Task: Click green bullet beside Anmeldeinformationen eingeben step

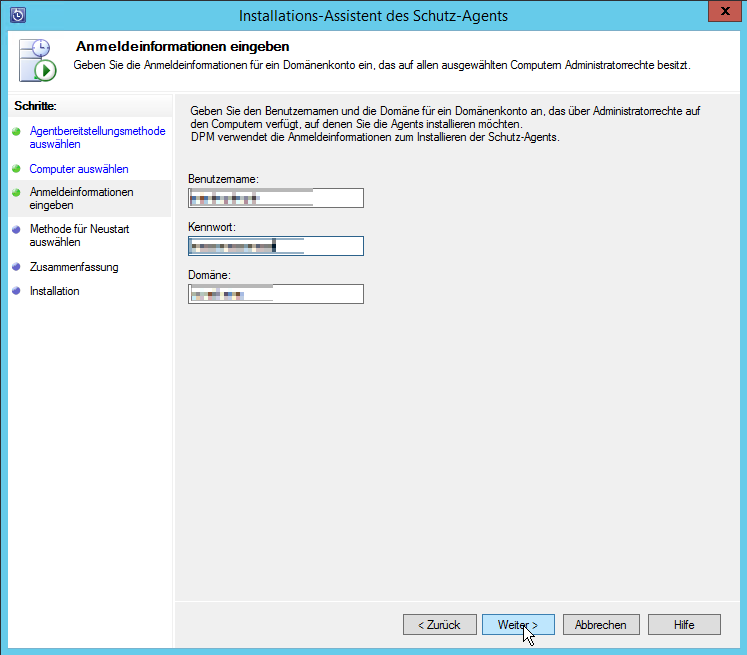Action: 16,191
